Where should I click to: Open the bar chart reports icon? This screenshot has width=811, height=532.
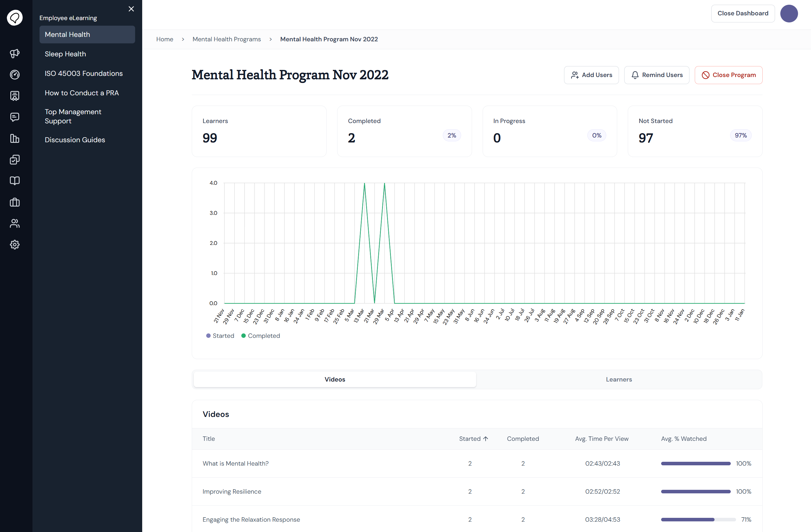click(15, 138)
